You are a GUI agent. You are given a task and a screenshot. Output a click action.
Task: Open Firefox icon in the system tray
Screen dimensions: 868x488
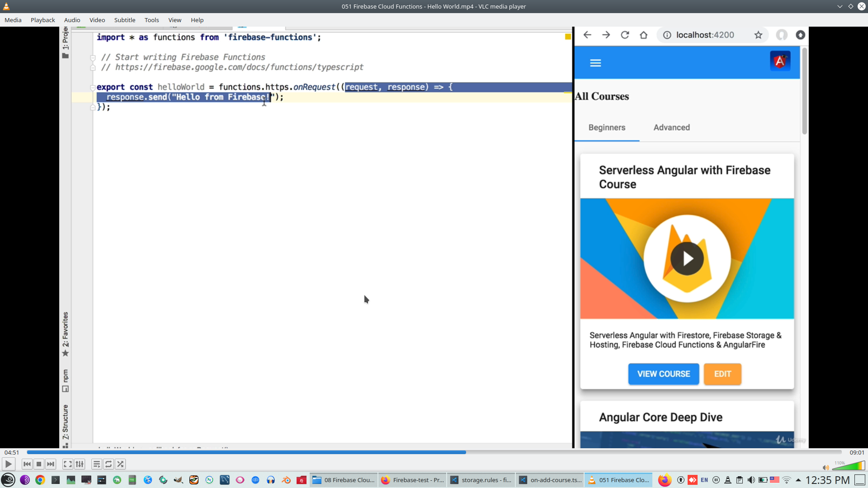(664, 480)
